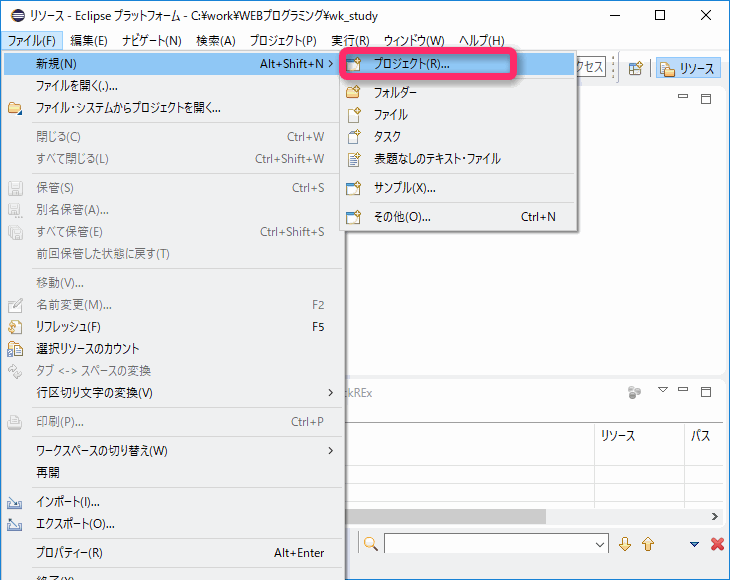Open the lower view's dropdown menu triangle
The image size is (730, 580).
tap(663, 390)
